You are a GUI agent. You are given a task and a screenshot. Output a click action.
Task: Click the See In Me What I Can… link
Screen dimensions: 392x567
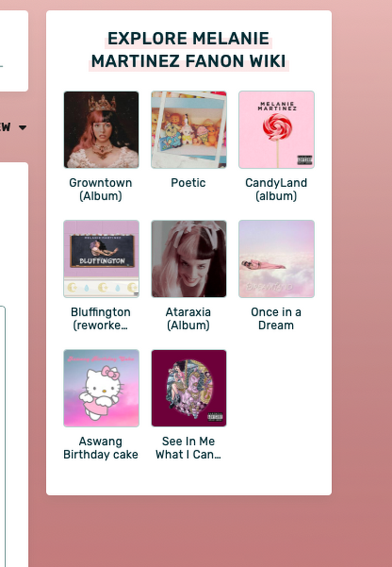188,447
